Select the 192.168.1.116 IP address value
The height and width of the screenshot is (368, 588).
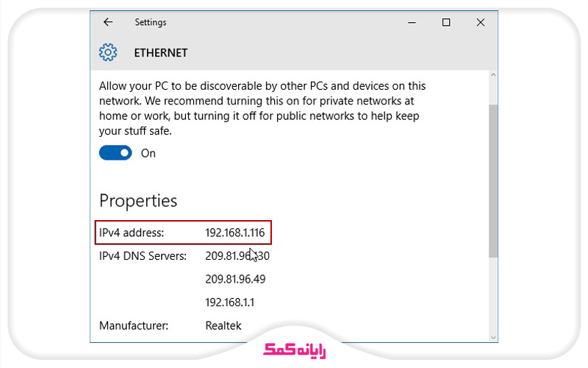235,233
